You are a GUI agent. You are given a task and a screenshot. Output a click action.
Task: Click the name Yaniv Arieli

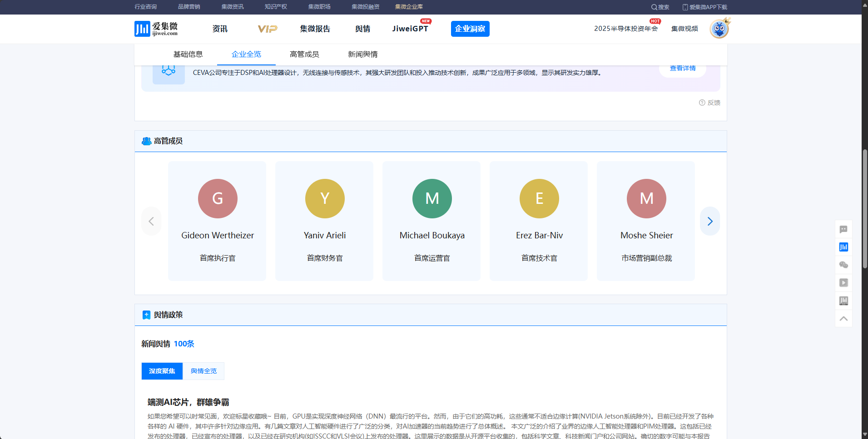pyautogui.click(x=325, y=236)
